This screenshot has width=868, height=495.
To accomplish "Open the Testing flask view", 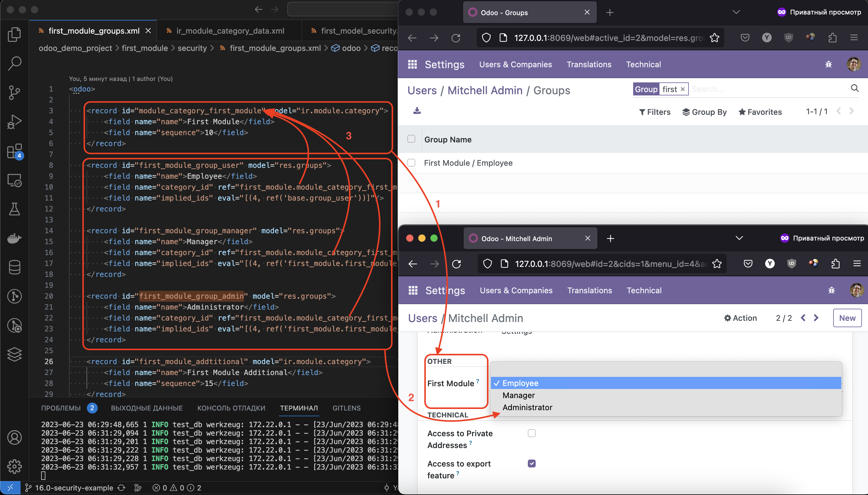I will 14,209.
